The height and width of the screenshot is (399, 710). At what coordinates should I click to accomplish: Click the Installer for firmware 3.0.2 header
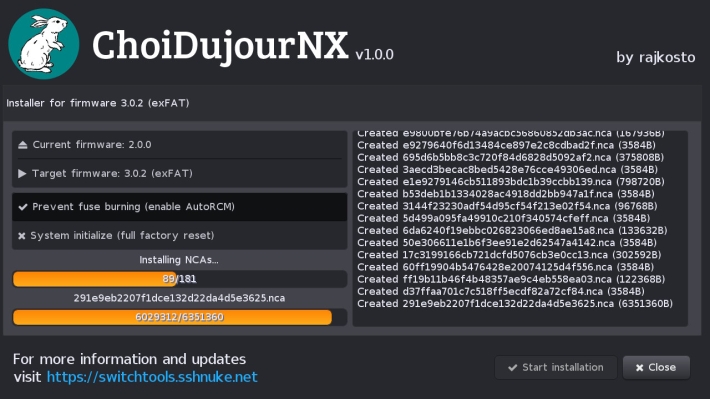[98, 103]
